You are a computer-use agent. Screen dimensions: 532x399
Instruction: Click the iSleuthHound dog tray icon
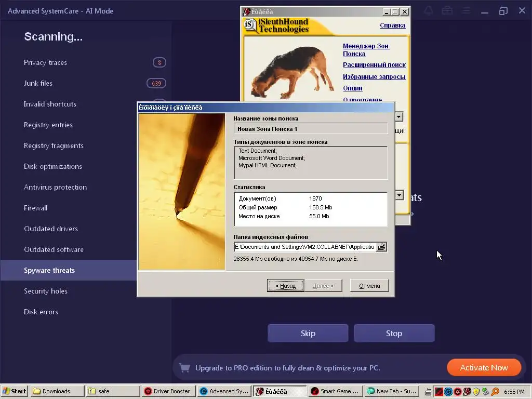467,392
